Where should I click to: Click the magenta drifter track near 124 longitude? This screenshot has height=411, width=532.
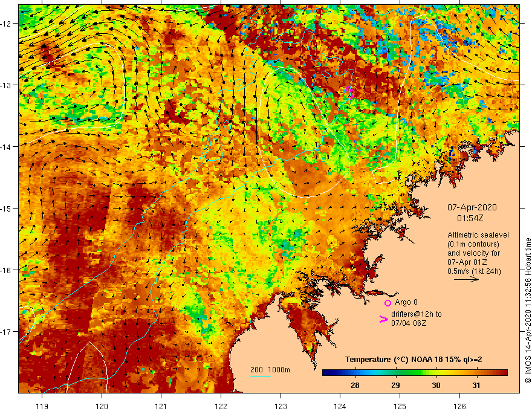[x=350, y=92]
